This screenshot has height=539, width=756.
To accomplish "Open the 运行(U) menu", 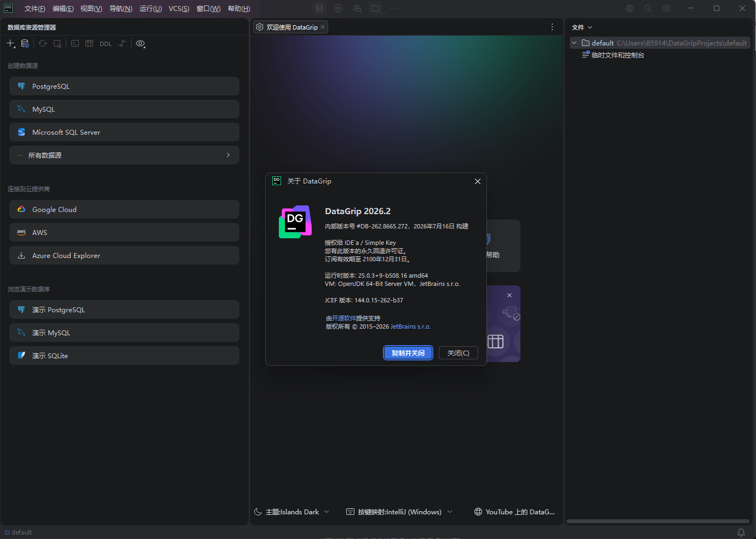I will [x=151, y=9].
